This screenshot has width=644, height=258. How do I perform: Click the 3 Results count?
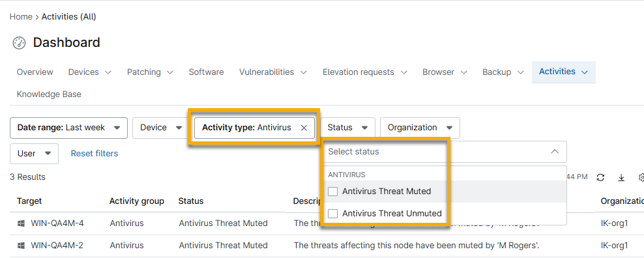pyautogui.click(x=27, y=177)
